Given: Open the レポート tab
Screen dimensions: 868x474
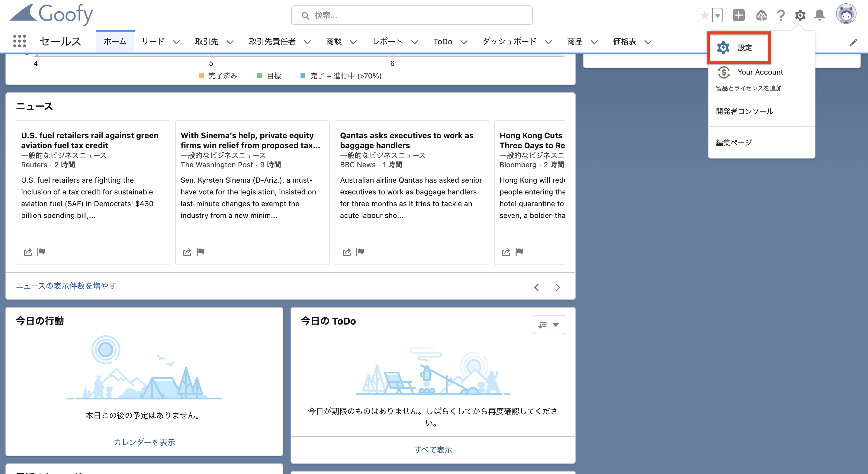Looking at the screenshot, I should (387, 41).
